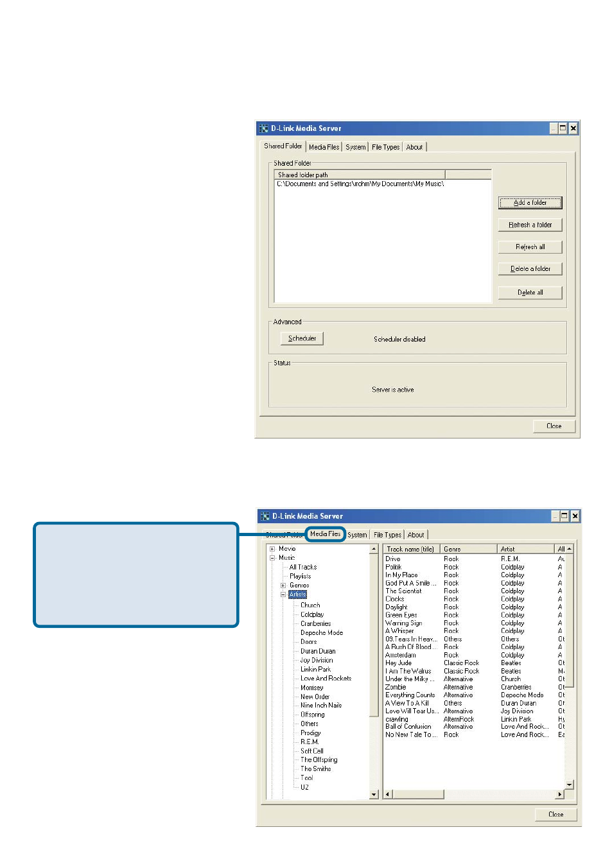Select Coldplay in the artist tree
612x868 pixels.
[312, 614]
